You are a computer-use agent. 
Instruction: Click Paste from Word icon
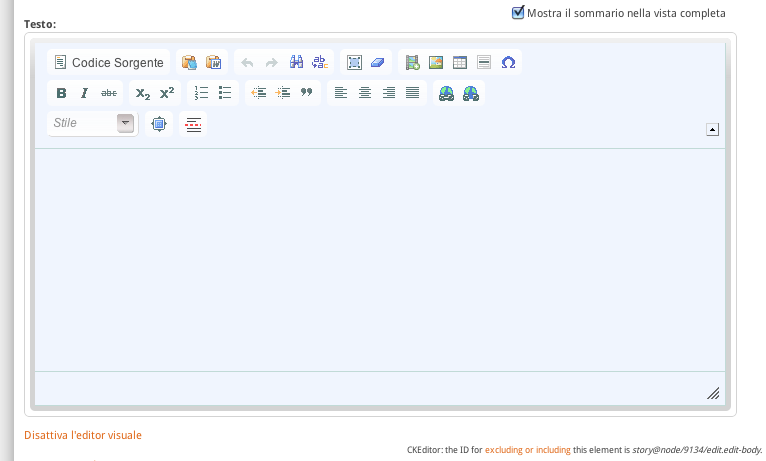[x=213, y=63]
